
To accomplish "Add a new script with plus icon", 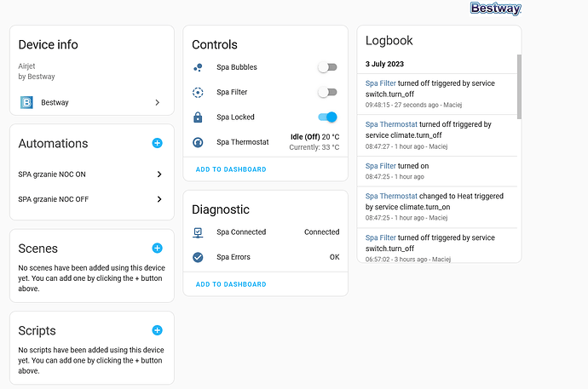I will (x=157, y=330).
